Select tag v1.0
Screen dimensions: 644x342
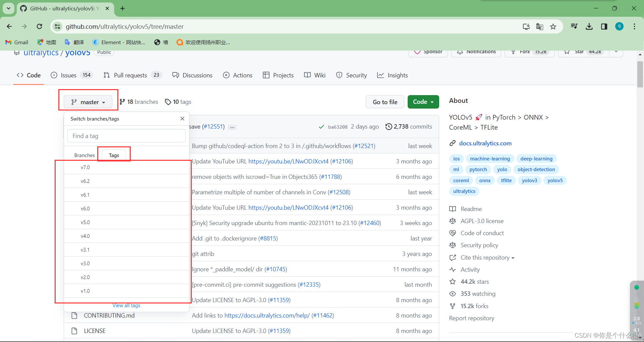click(126, 291)
